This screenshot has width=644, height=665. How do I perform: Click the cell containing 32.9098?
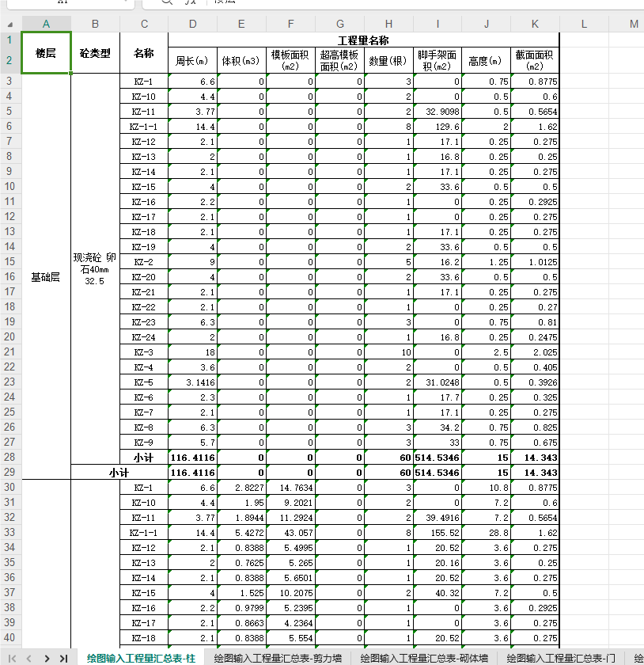437,112
